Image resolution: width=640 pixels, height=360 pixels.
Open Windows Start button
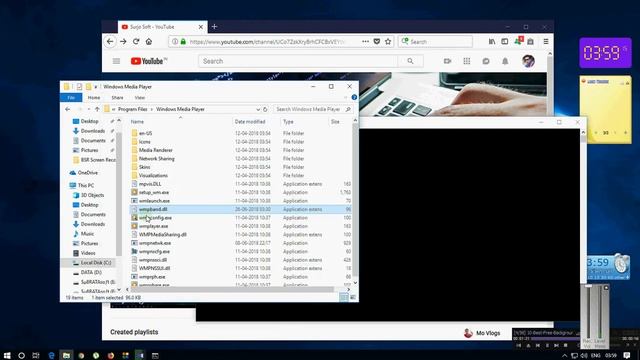pyautogui.click(x=7, y=356)
